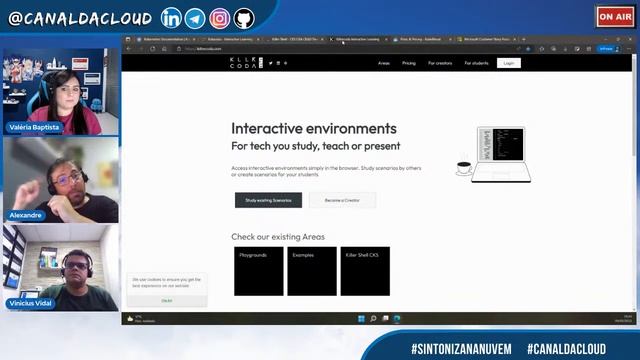The image size is (640, 360).
Task: Click the browser home icon
Action: [x=164, y=49]
